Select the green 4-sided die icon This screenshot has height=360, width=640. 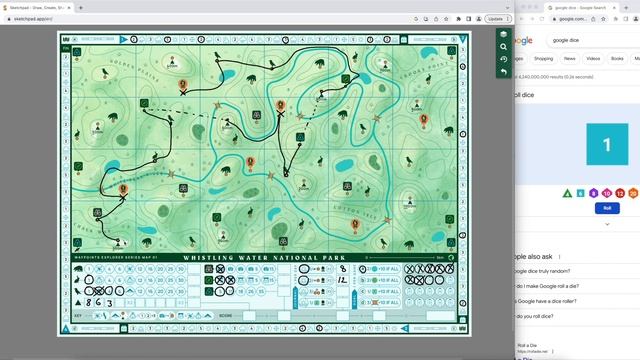[567, 193]
